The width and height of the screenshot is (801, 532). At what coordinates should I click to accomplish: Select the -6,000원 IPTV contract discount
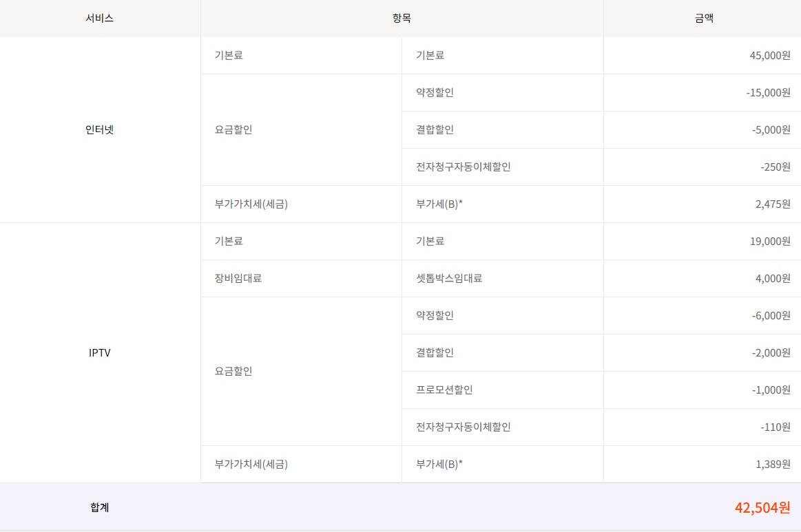click(x=771, y=315)
